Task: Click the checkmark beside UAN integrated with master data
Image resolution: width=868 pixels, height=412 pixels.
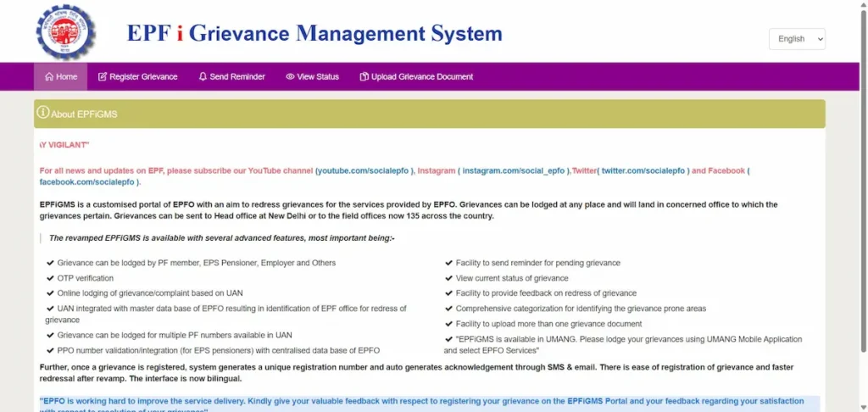Action: (x=50, y=309)
